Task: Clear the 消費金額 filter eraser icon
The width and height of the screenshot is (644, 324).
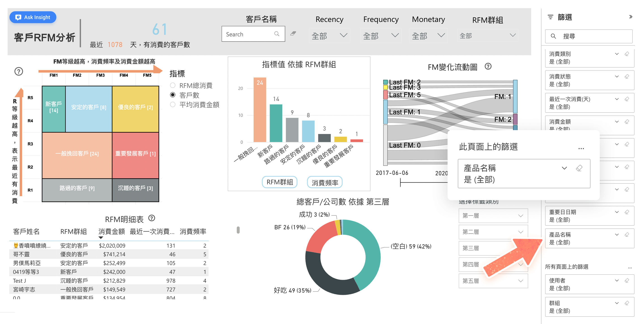Action: click(627, 122)
